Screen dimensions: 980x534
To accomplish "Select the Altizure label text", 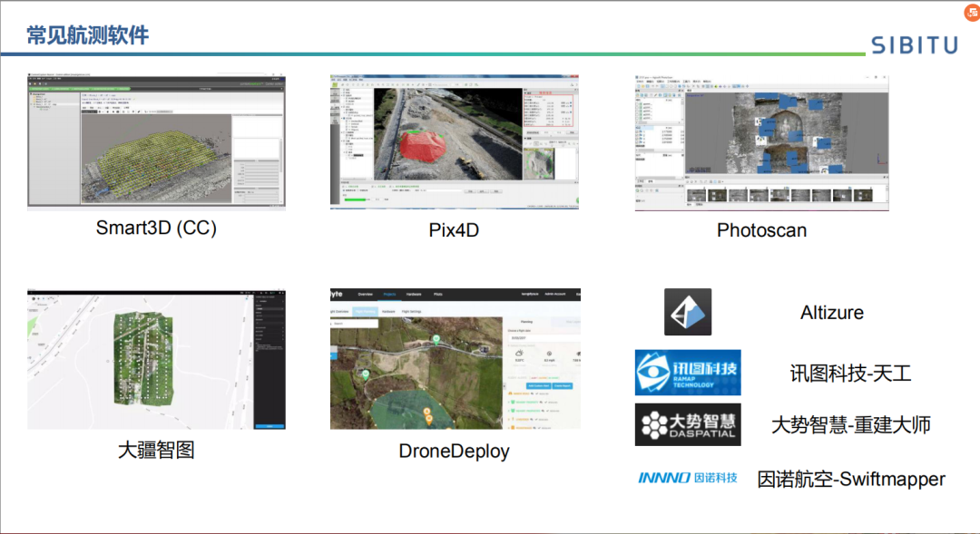I will pyautogui.click(x=832, y=312).
